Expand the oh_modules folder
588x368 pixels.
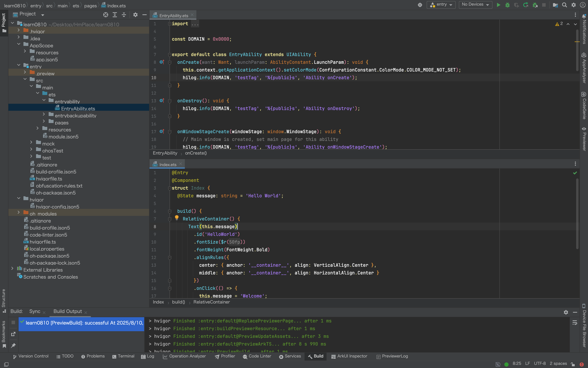(19, 212)
